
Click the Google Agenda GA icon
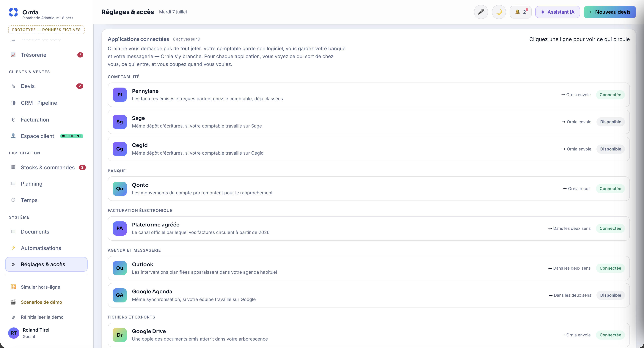pos(120,295)
